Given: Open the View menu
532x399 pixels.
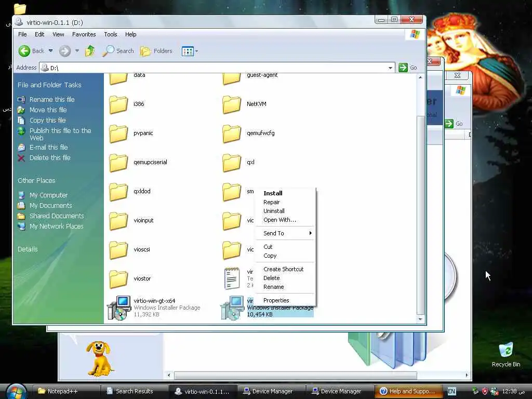Looking at the screenshot, I should tap(58, 34).
